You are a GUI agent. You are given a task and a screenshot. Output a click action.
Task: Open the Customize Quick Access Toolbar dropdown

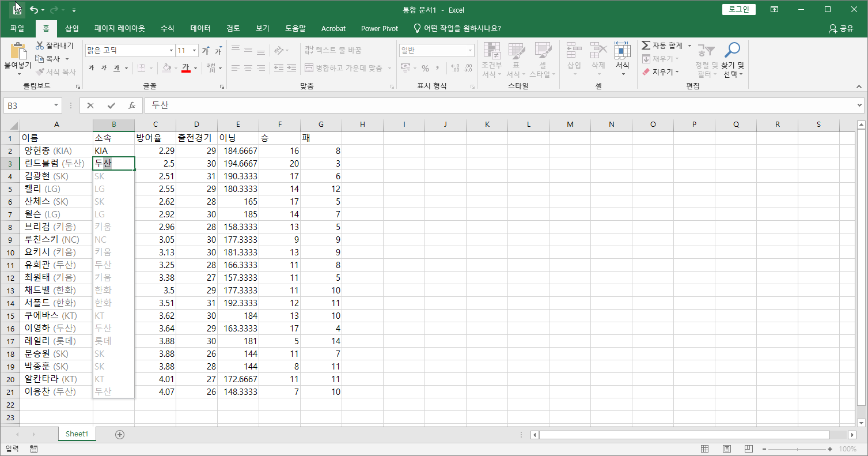point(74,10)
